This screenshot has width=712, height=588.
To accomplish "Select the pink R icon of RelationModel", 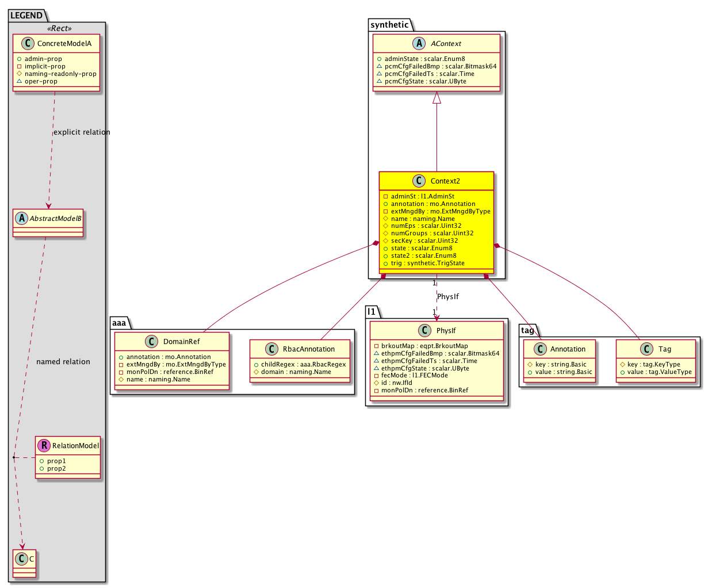I will [44, 445].
